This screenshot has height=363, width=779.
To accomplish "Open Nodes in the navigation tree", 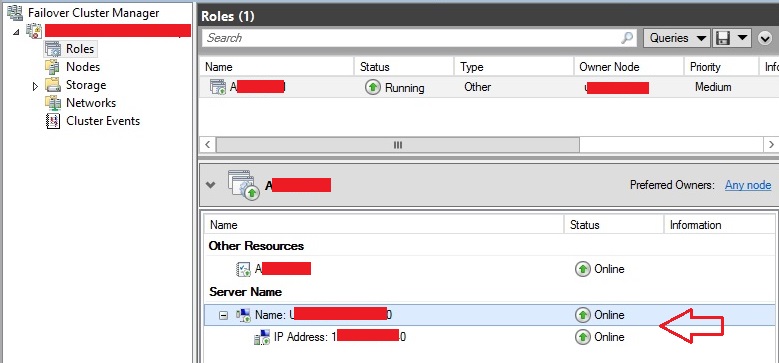I will point(82,67).
